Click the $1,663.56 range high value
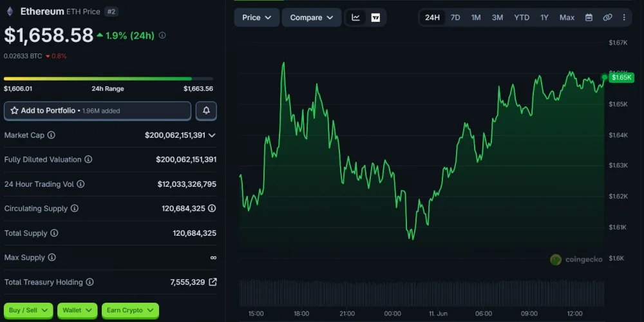Image resolution: width=644 pixels, height=322 pixels. (198, 89)
